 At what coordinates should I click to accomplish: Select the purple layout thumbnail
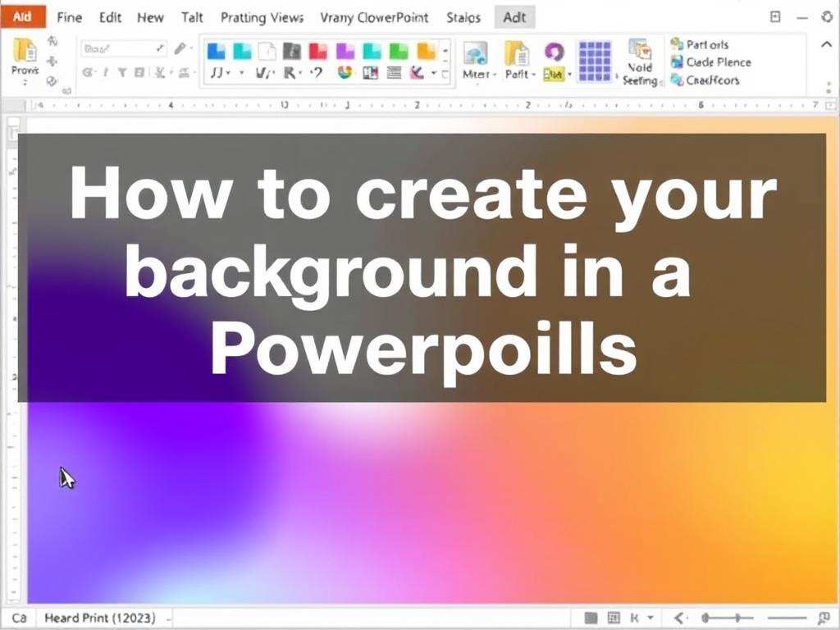coord(345,51)
